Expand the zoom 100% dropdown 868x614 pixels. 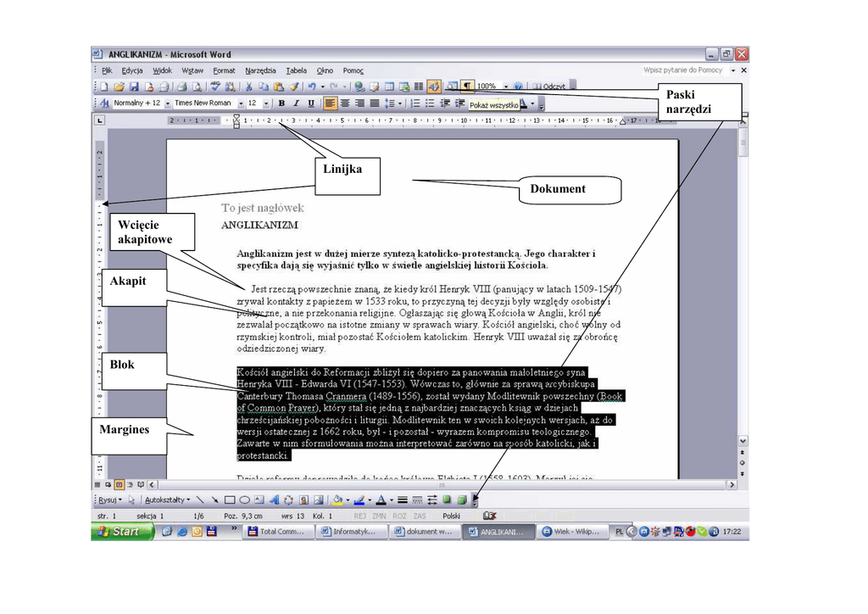click(x=506, y=87)
